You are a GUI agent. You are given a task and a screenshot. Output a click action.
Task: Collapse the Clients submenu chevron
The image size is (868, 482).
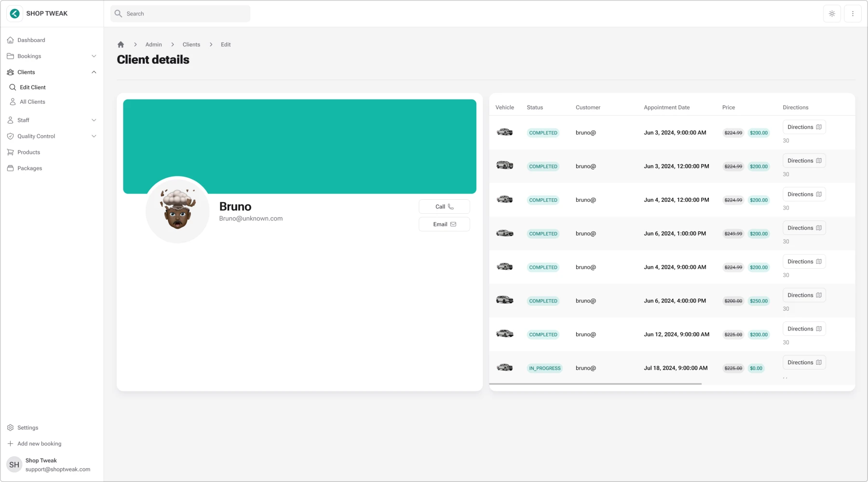point(94,72)
